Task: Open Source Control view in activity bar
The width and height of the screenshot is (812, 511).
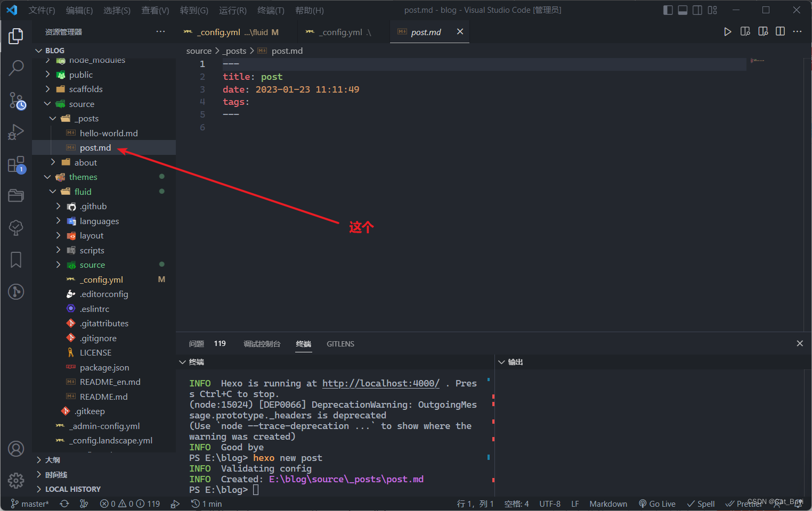Action: 16,100
